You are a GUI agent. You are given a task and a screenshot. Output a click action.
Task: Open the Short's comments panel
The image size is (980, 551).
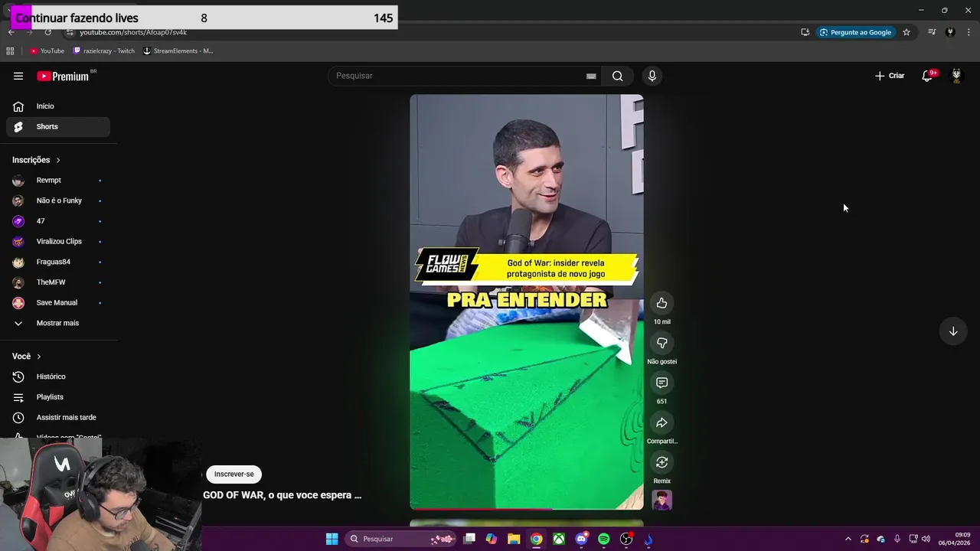pos(661,383)
